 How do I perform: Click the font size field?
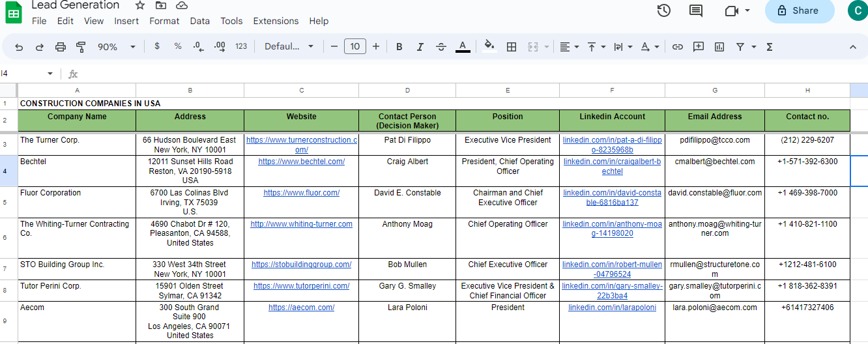click(x=354, y=46)
